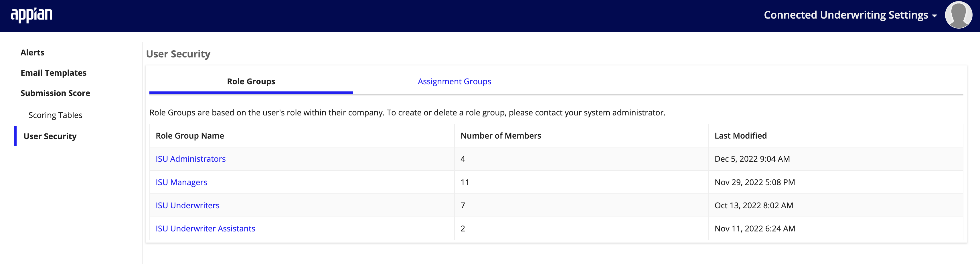Click the Last Modified column header
The width and height of the screenshot is (980, 264).
point(740,136)
